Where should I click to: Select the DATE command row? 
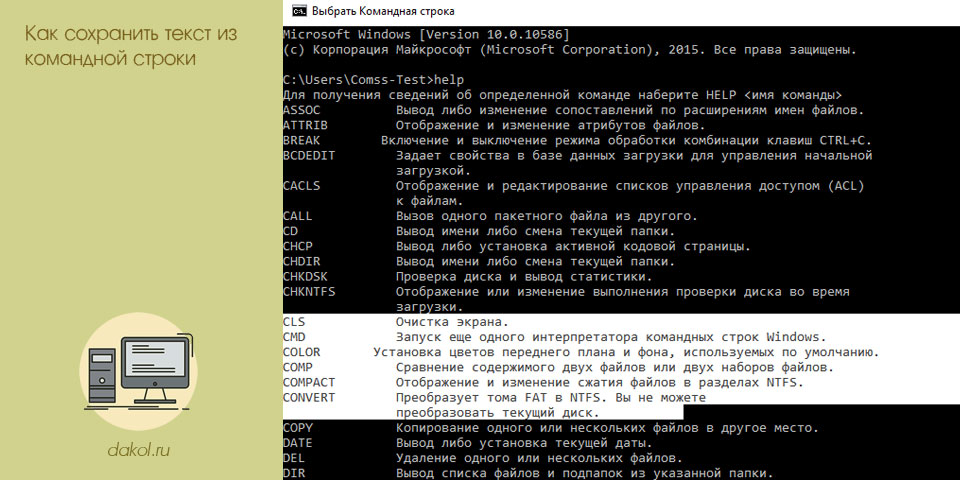tap(468, 443)
